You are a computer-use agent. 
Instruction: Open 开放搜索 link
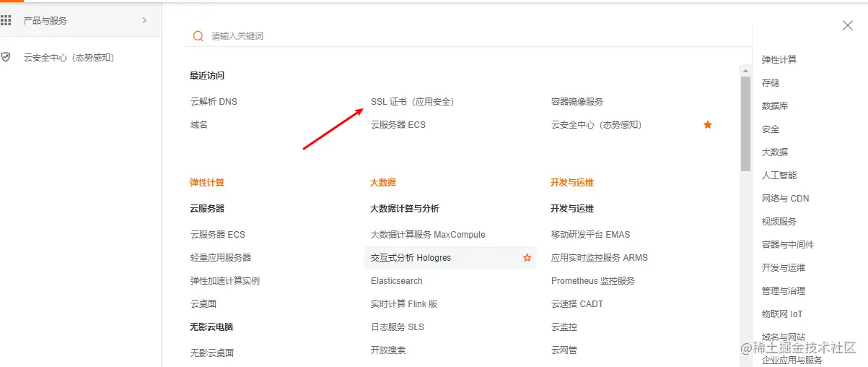point(388,350)
